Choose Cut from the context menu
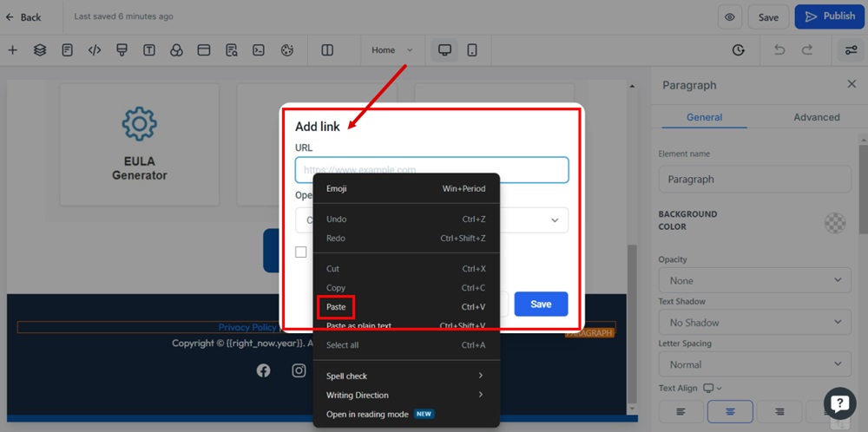This screenshot has width=868, height=432. 406,269
